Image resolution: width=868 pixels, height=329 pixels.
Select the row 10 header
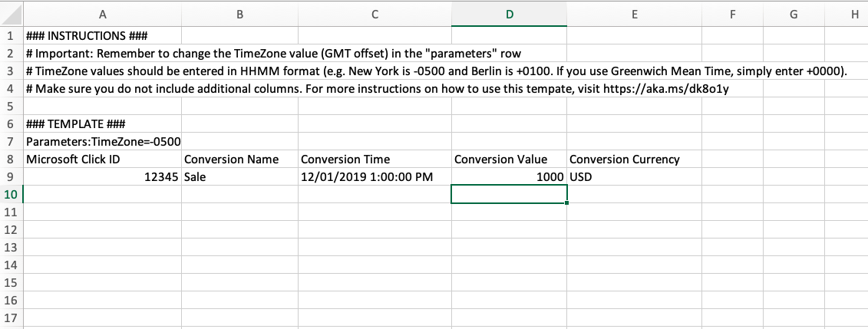(12, 194)
